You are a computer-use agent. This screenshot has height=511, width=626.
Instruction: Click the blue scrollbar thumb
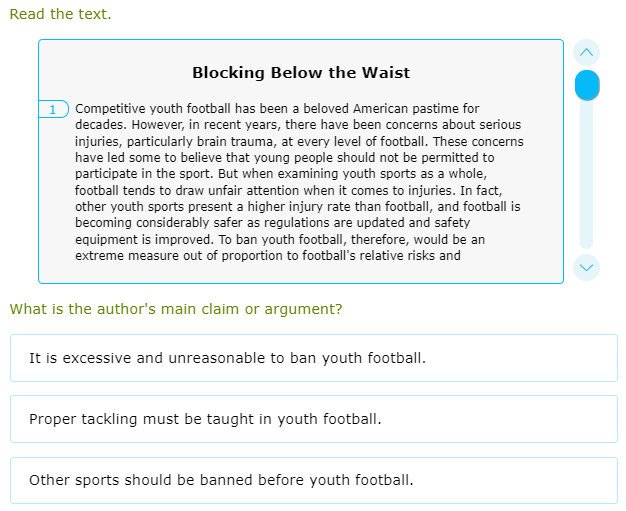587,85
